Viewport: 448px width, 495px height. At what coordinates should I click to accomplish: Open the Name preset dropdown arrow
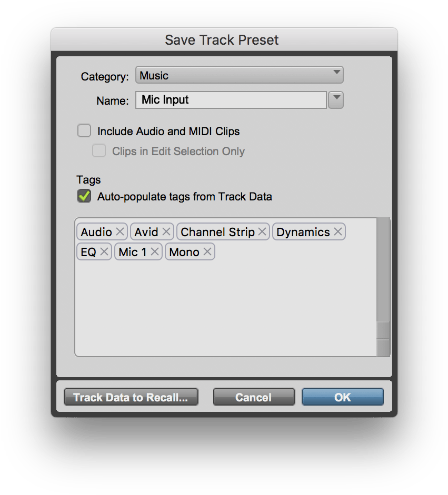tap(335, 100)
